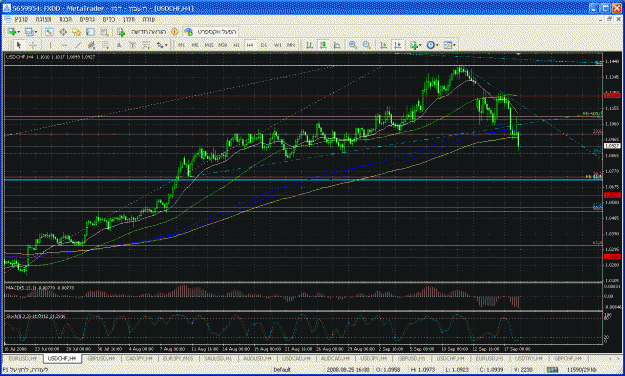Switch to the EURUSD,H4 chart tab
Image resolution: width=625 pixels, height=376 pixels.
22,359
